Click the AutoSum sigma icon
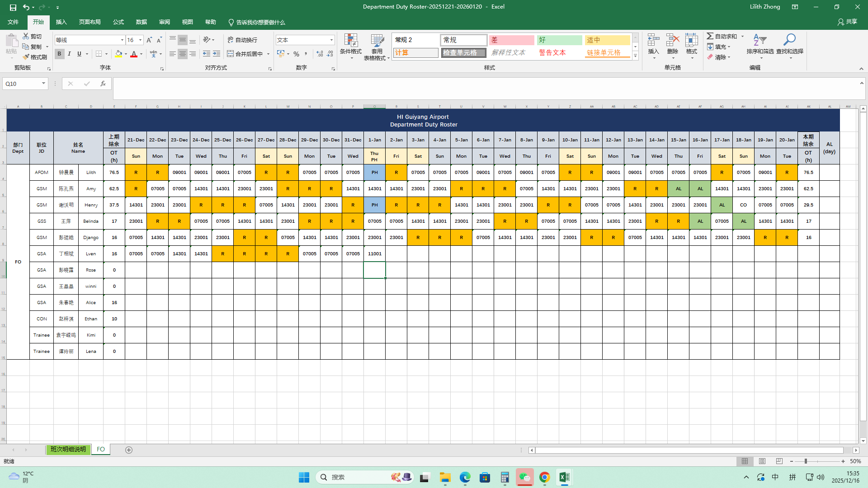This screenshot has height=488, width=868. point(710,36)
